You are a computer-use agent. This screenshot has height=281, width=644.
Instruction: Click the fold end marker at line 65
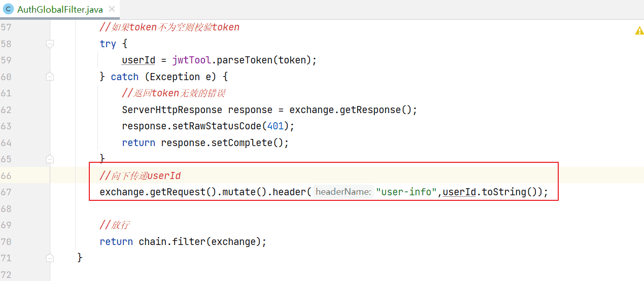50,159
